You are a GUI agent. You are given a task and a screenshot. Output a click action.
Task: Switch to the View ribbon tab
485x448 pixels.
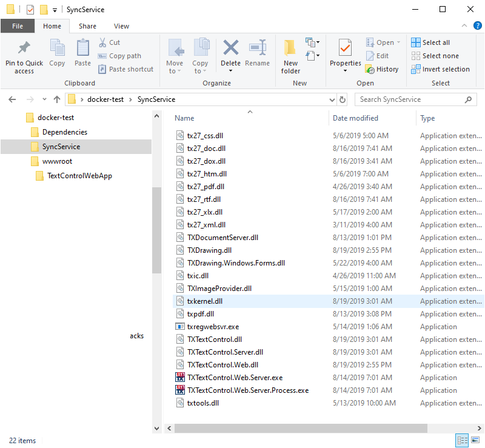click(x=121, y=26)
